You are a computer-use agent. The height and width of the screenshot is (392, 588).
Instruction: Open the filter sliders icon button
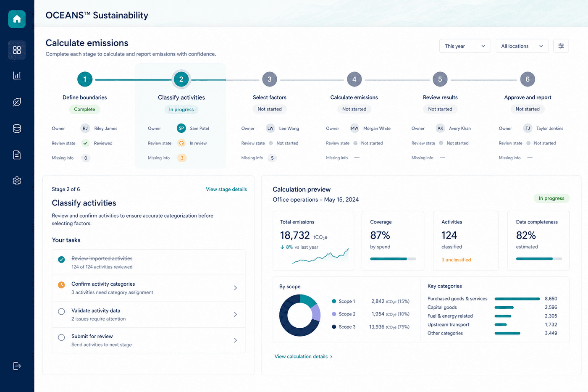pyautogui.click(x=561, y=46)
